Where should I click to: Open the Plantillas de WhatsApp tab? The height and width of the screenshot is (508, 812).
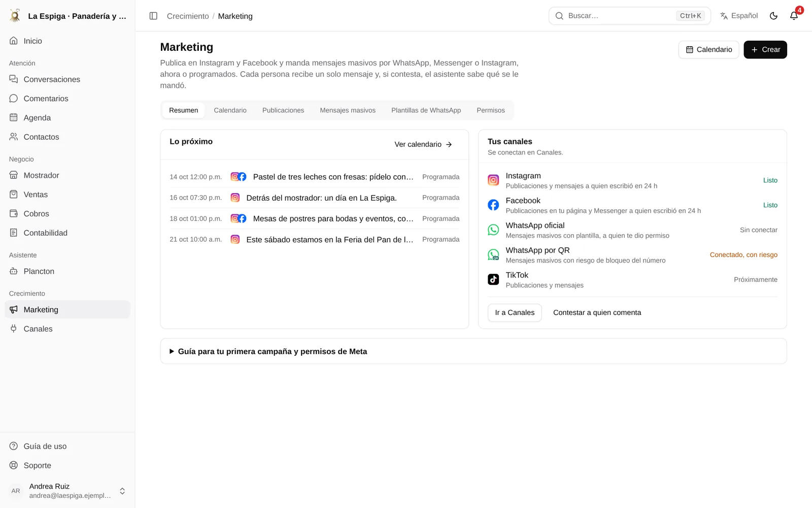click(x=426, y=110)
